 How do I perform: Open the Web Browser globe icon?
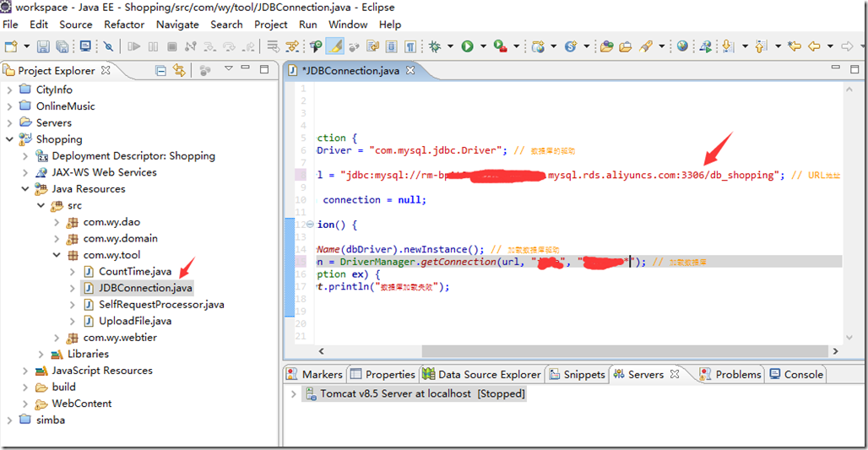coord(682,46)
